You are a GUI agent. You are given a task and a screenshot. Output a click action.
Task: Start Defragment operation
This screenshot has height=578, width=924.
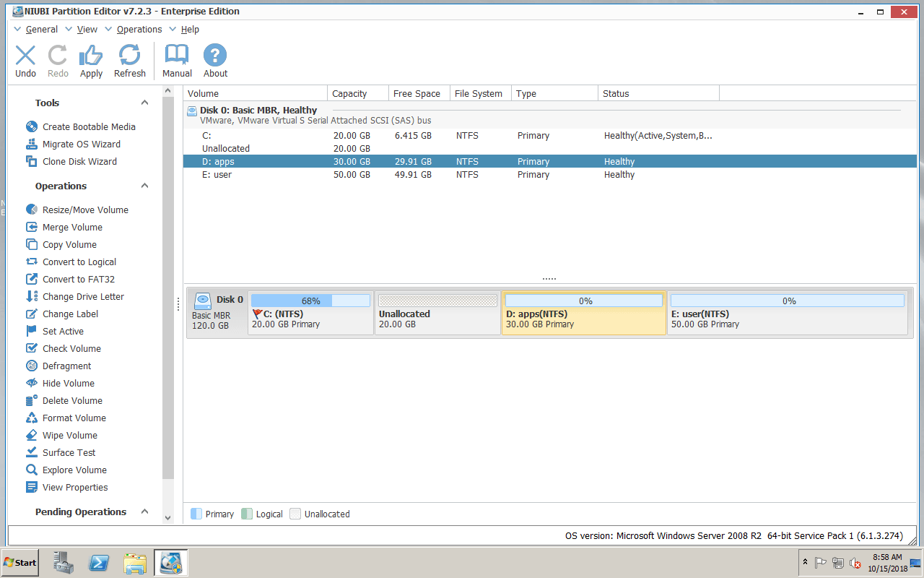point(58,366)
